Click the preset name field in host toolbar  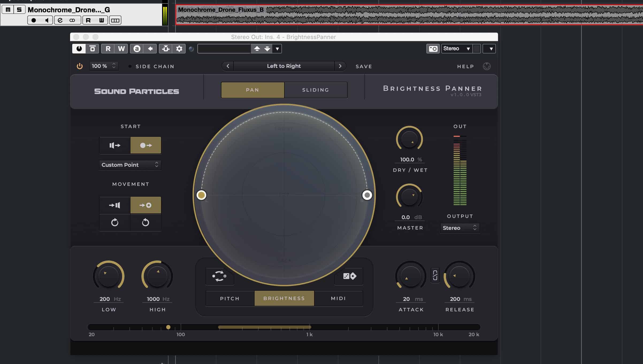[x=224, y=49]
